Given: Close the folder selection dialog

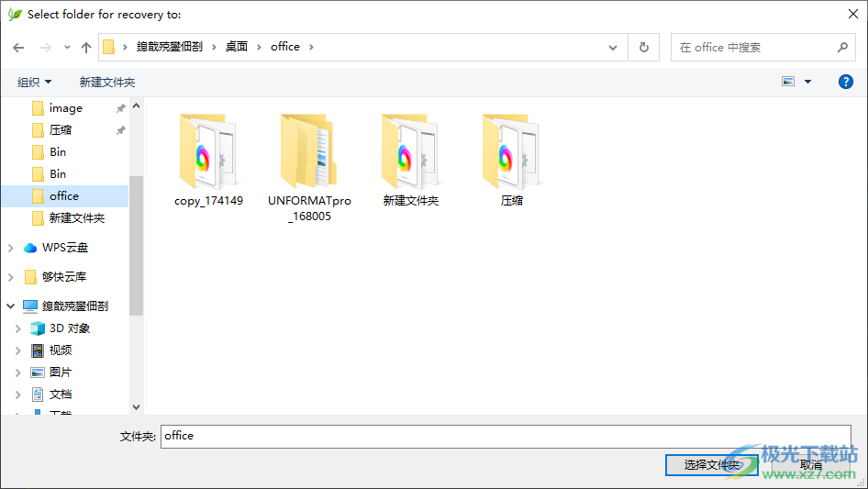Looking at the screenshot, I should point(853,14).
